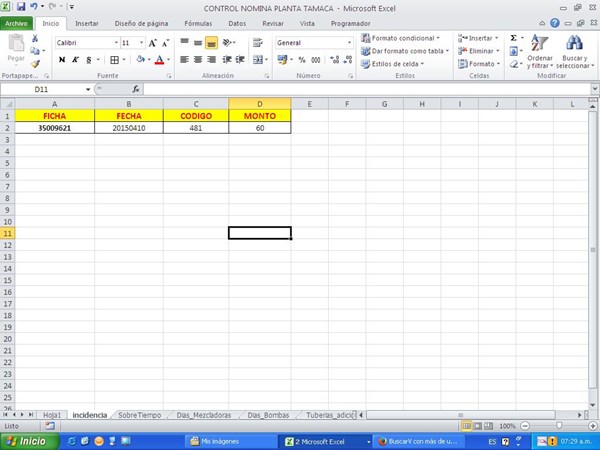Switch to the Datos tab

pos(237,23)
